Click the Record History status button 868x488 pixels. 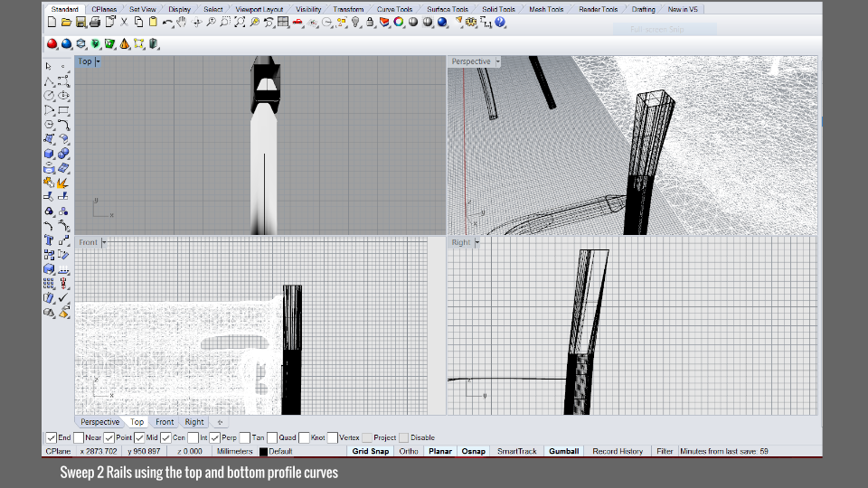point(618,451)
